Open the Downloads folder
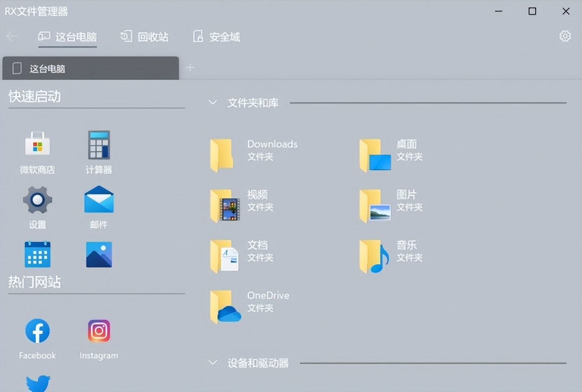Image resolution: width=582 pixels, height=392 pixels. click(252, 151)
